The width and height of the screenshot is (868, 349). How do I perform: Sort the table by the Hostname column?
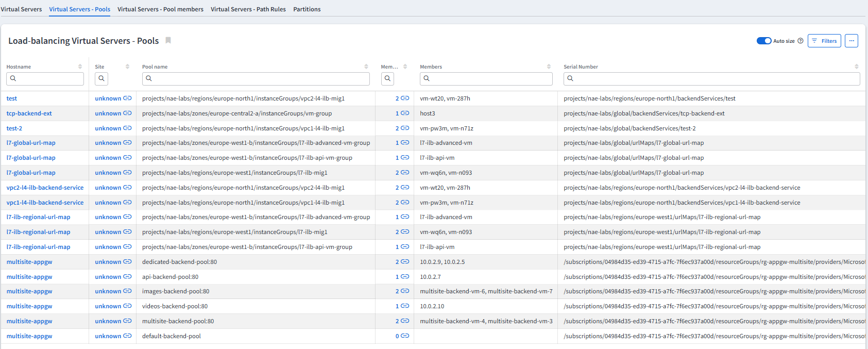pos(80,67)
